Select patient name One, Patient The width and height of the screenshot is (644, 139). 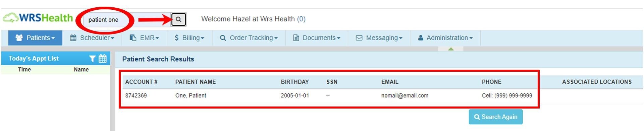tap(191, 95)
